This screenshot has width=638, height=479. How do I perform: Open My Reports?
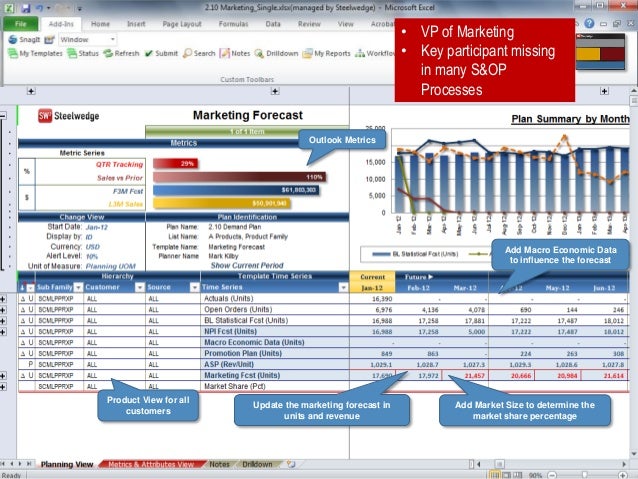327,53
